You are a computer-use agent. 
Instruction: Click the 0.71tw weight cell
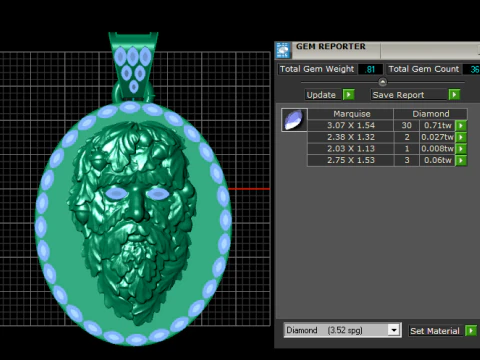coord(437,126)
